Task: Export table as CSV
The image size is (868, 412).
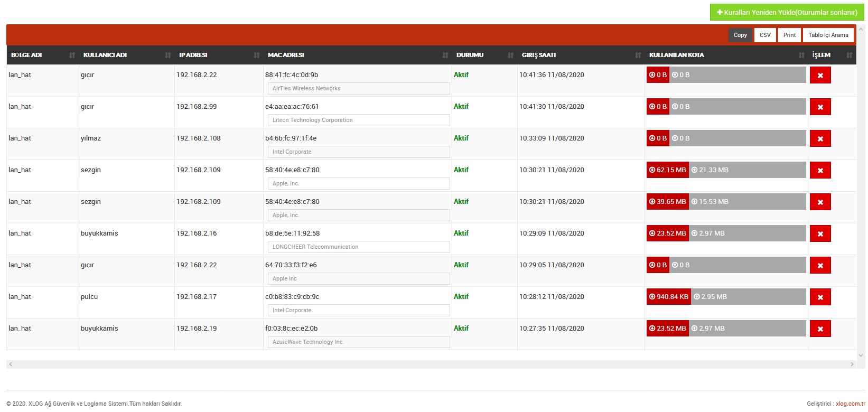Action: point(765,35)
